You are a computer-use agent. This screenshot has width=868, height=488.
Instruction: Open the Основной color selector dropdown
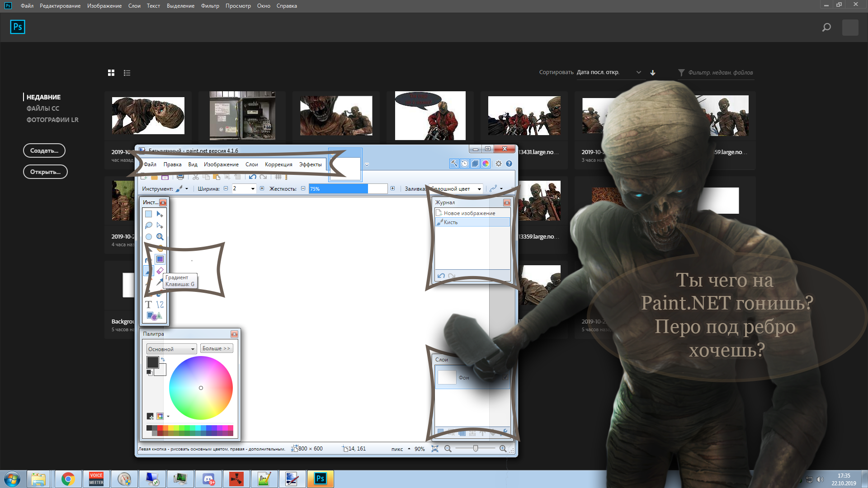point(171,349)
